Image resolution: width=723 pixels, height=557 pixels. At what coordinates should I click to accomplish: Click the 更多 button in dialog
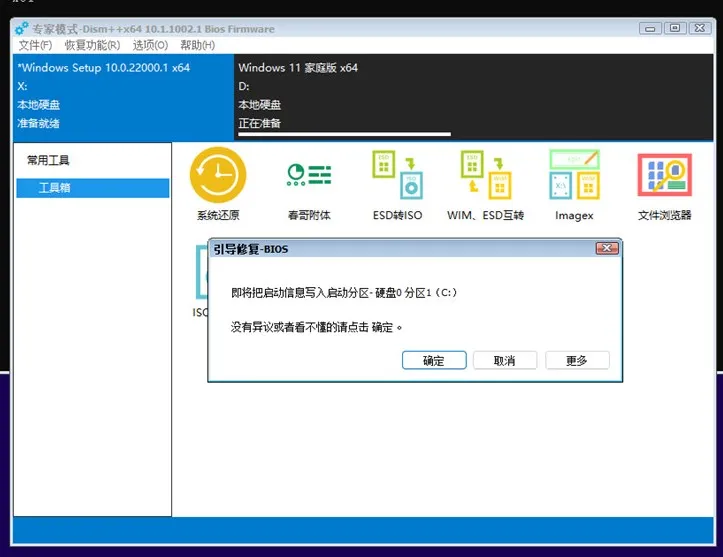coord(577,361)
